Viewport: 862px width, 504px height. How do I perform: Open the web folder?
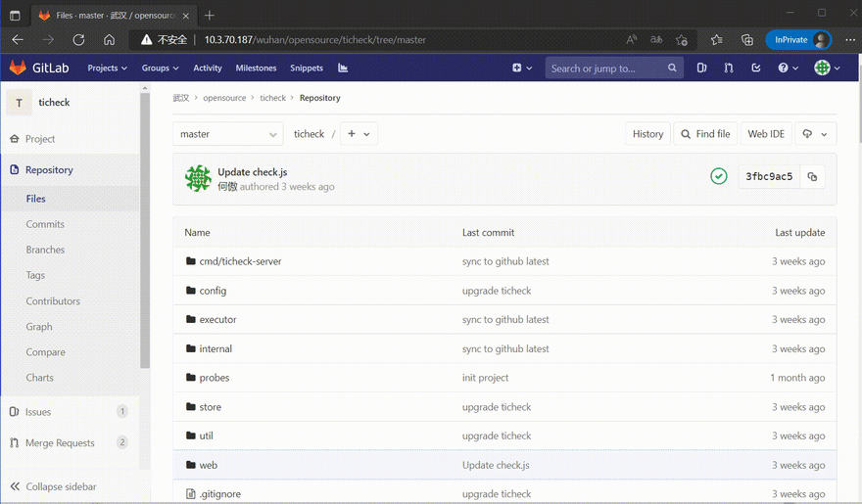coord(208,465)
